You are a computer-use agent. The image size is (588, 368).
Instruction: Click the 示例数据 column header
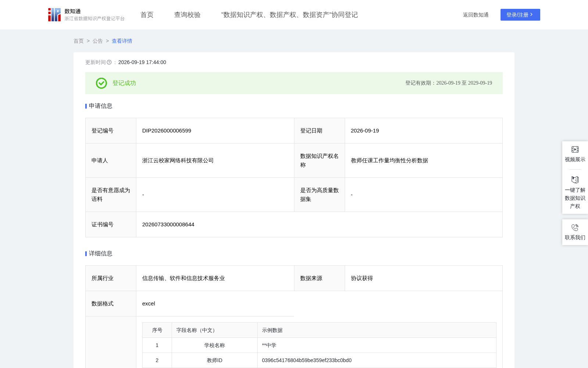(377, 330)
